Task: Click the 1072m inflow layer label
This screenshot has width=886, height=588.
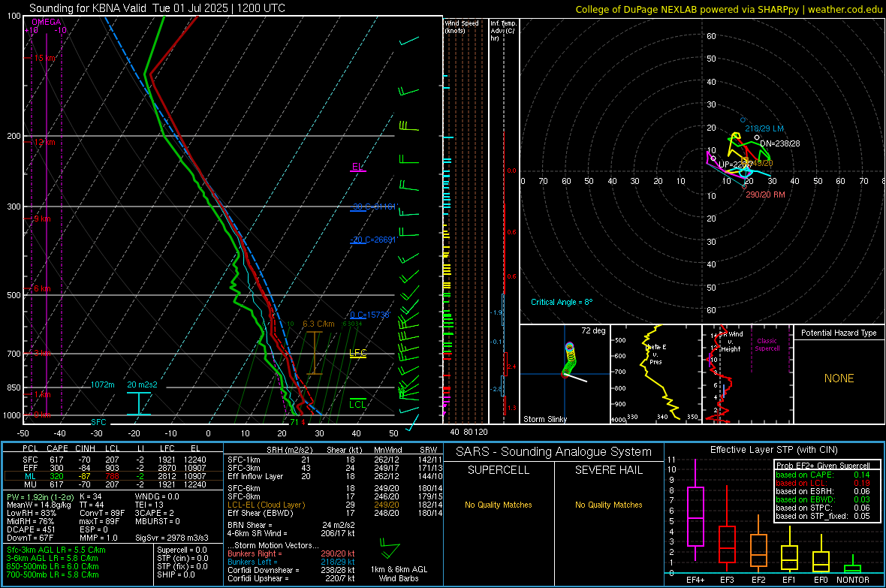Action: click(103, 384)
